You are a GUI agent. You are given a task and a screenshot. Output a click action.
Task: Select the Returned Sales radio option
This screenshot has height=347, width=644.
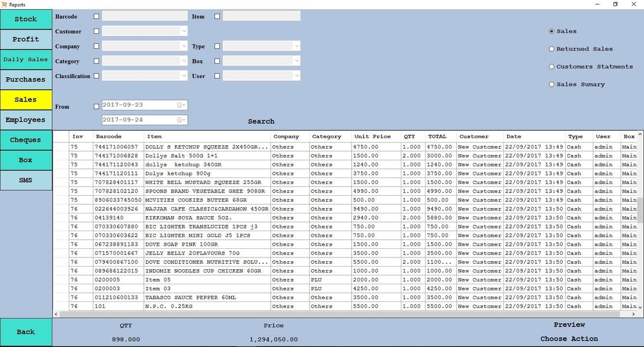tap(552, 49)
